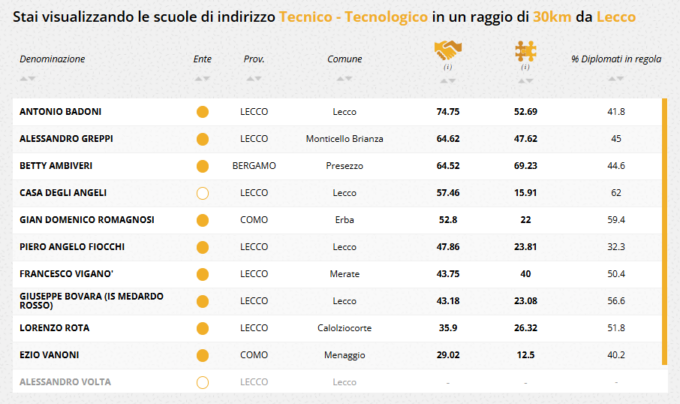Click the empty circle icon for Alessandro Volta
This screenshot has height=404, width=680.
point(202,382)
